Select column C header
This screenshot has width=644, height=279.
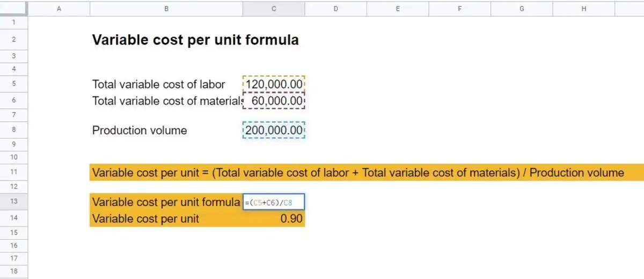274,9
